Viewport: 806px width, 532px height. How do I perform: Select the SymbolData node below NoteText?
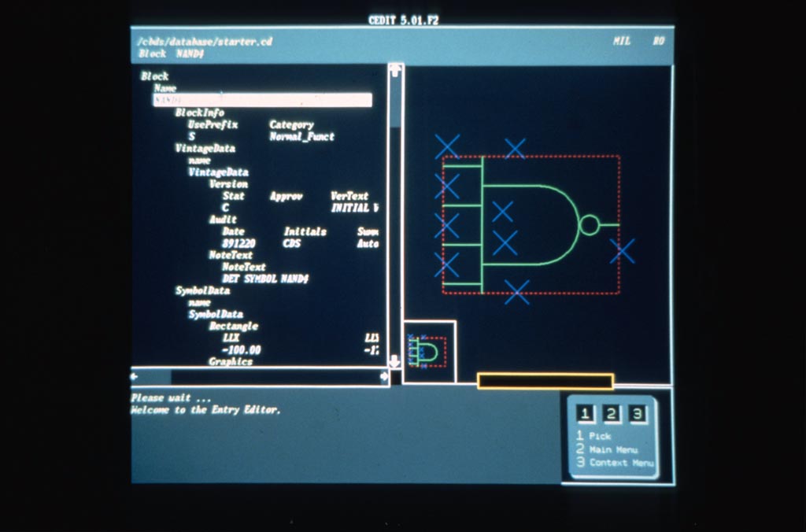202,290
